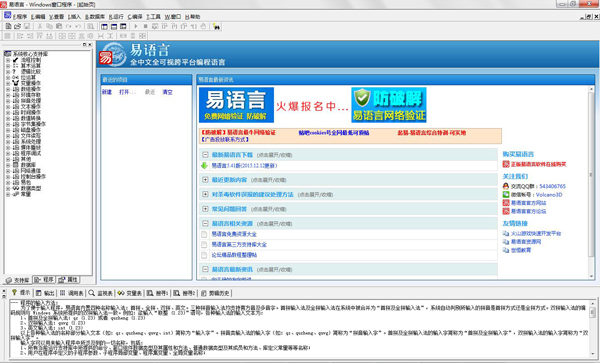
Task: Switch to the 支持库 tab
Action: 18,280
